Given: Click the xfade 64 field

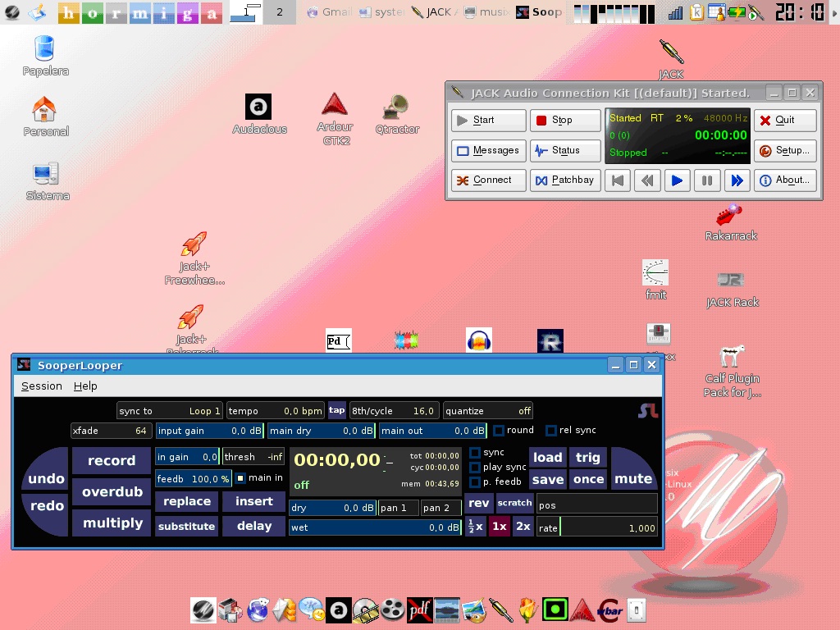Looking at the screenshot, I should tap(111, 431).
